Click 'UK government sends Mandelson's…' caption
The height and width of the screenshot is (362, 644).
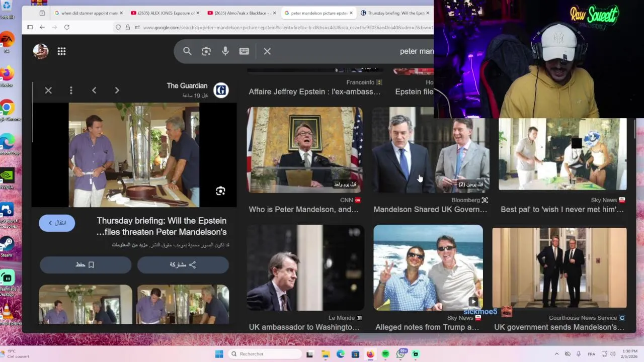pos(559,327)
